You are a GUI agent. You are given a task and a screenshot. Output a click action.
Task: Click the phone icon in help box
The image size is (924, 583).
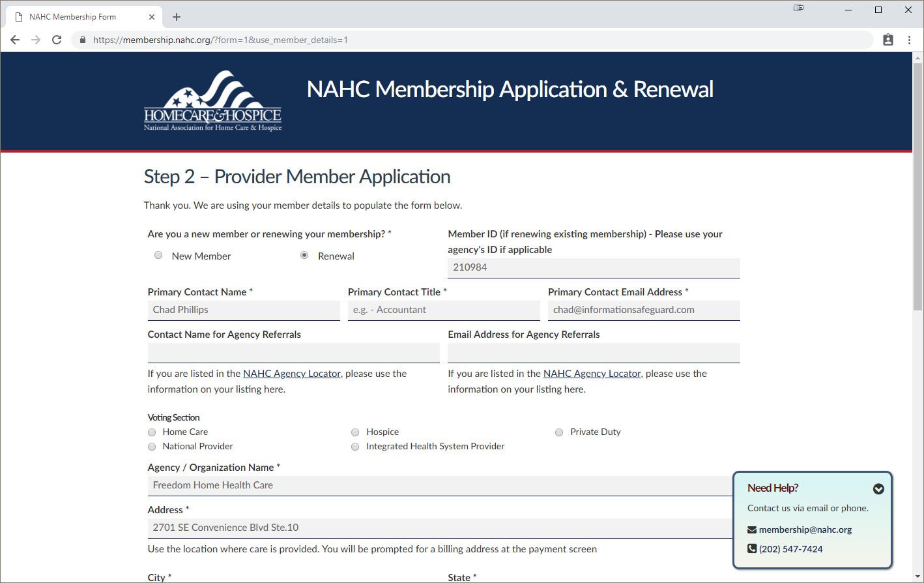752,548
